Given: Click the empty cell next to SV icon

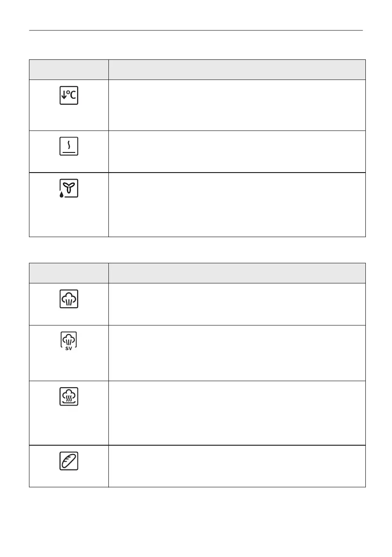Looking at the screenshot, I should [237, 353].
